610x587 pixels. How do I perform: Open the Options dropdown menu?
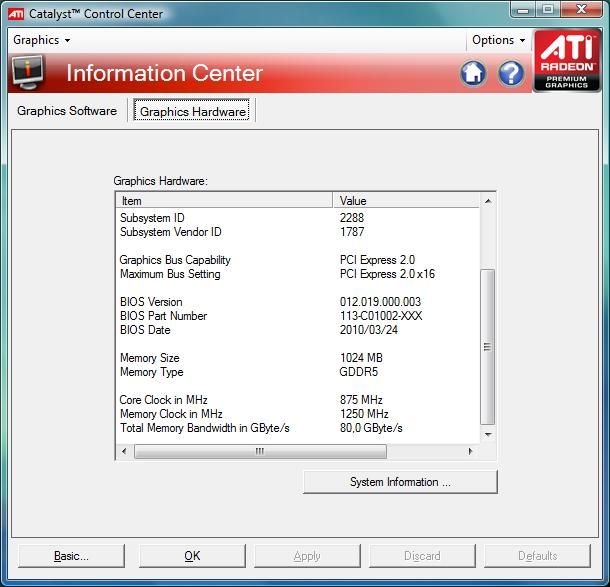498,40
